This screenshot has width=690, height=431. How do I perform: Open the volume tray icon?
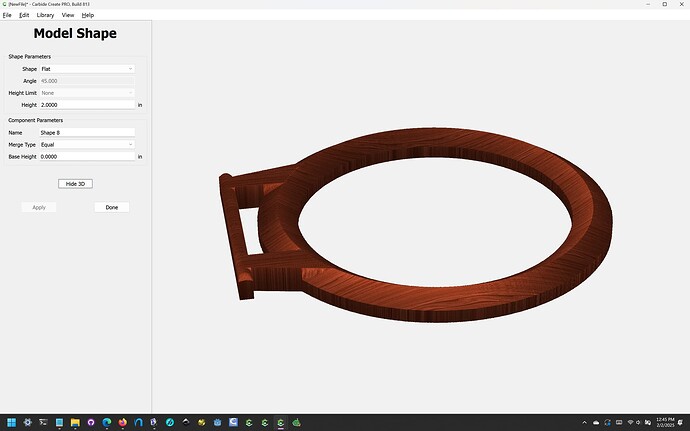[639, 423]
